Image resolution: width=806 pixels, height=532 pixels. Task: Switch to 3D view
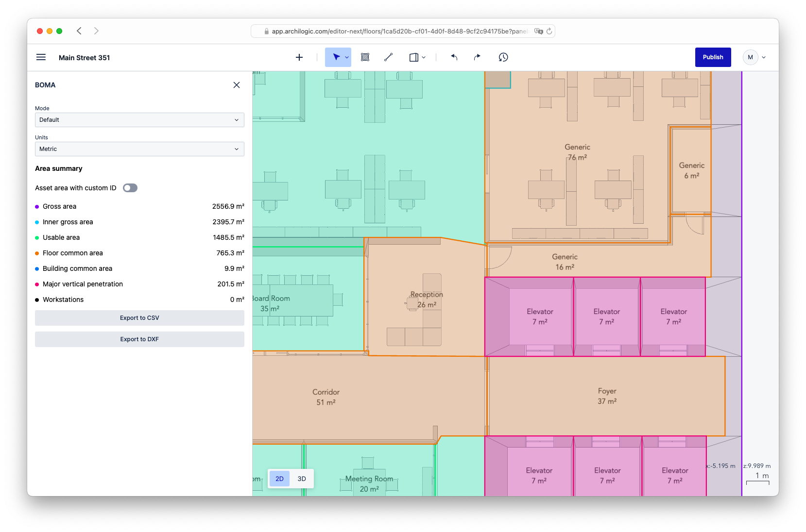pyautogui.click(x=302, y=479)
